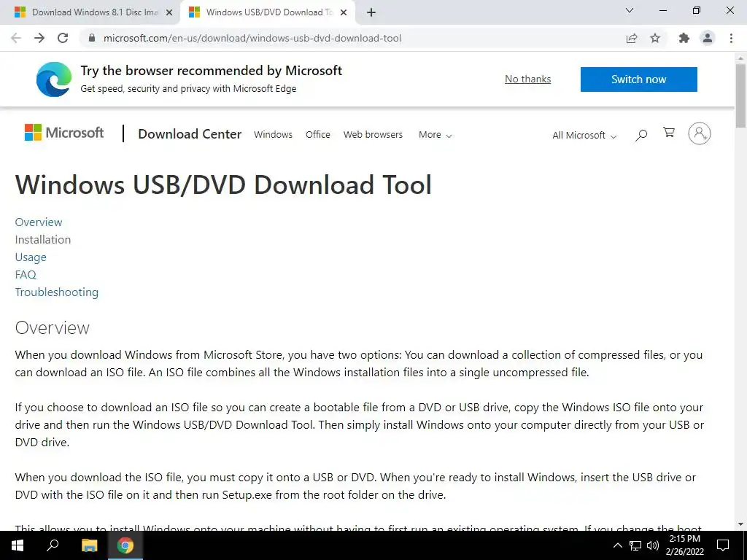747x560 pixels.
Task: Click the sign-in account icon
Action: coord(699,133)
